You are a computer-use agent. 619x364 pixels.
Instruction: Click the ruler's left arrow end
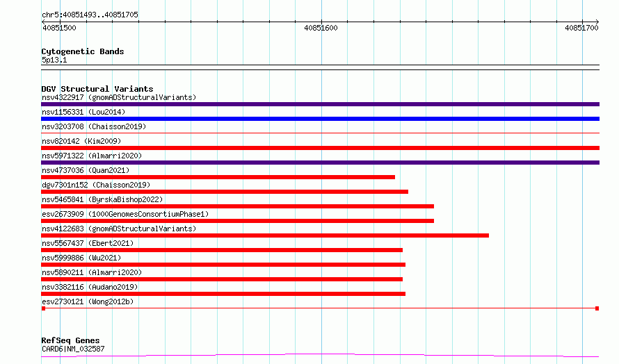pyautogui.click(x=43, y=22)
